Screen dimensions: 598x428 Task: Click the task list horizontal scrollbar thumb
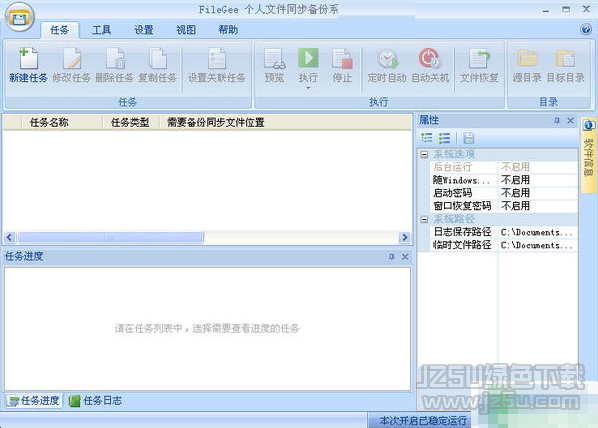tap(111, 237)
